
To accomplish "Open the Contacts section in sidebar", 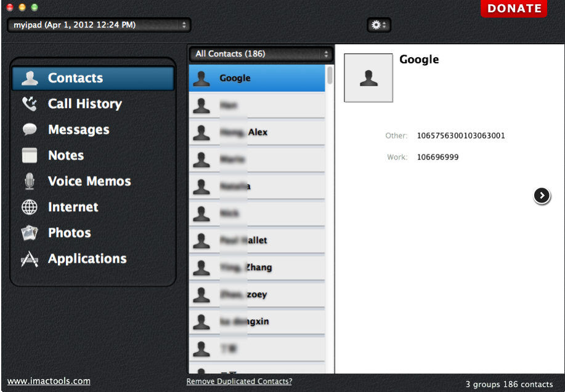I will tap(93, 78).
